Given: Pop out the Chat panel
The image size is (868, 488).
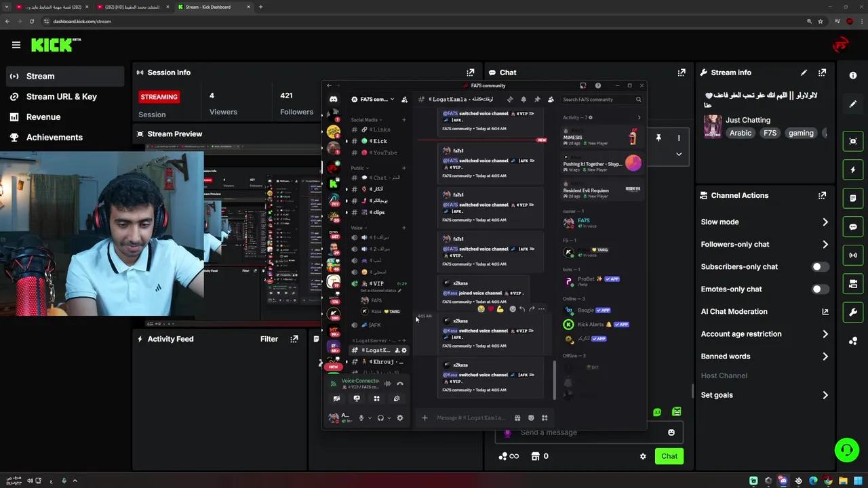Looking at the screenshot, I should [682, 73].
